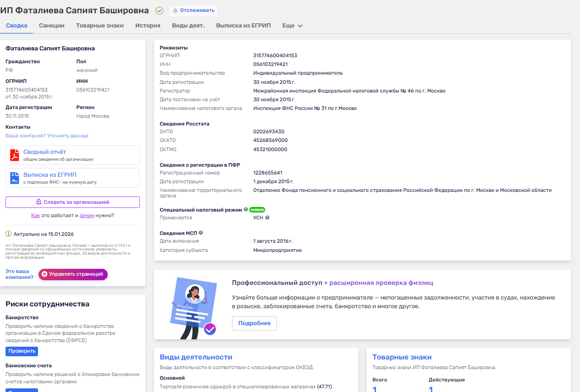Select the Виды деят. tab

(x=188, y=26)
